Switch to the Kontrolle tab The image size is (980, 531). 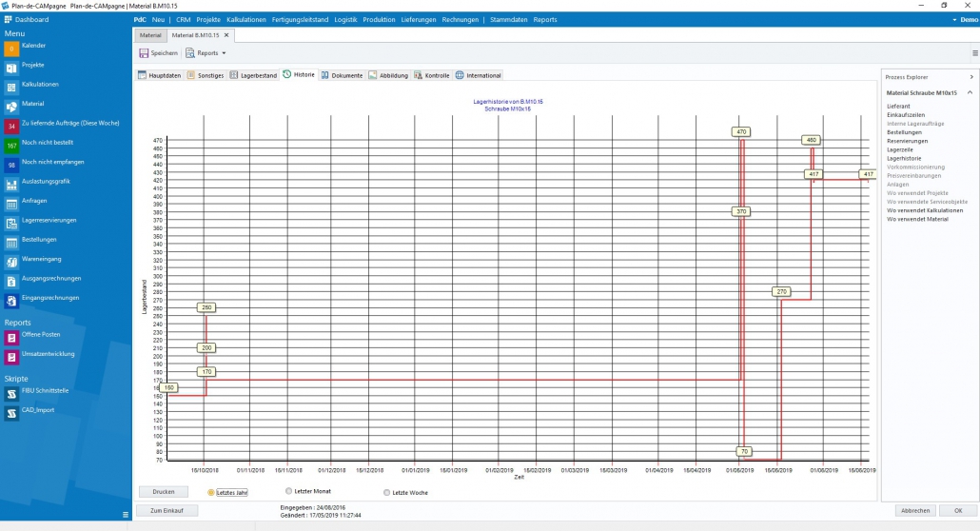pyautogui.click(x=432, y=75)
